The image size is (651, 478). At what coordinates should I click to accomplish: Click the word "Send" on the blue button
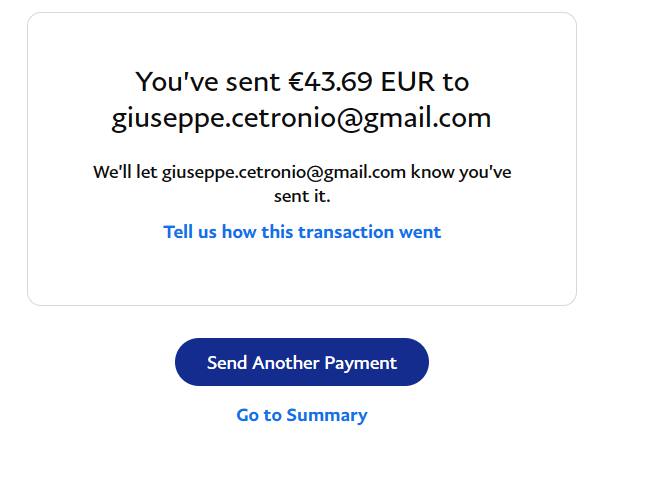[x=227, y=363]
